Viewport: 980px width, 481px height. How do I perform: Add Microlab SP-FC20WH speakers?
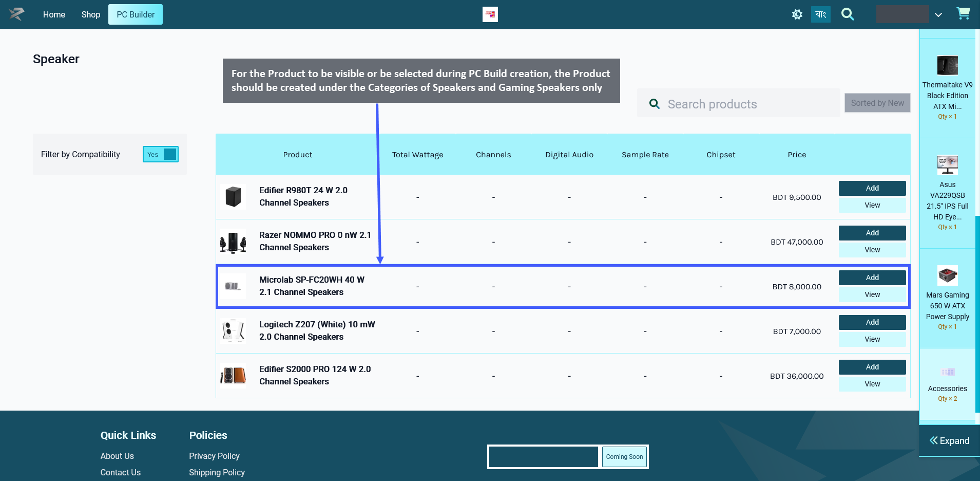click(872, 277)
